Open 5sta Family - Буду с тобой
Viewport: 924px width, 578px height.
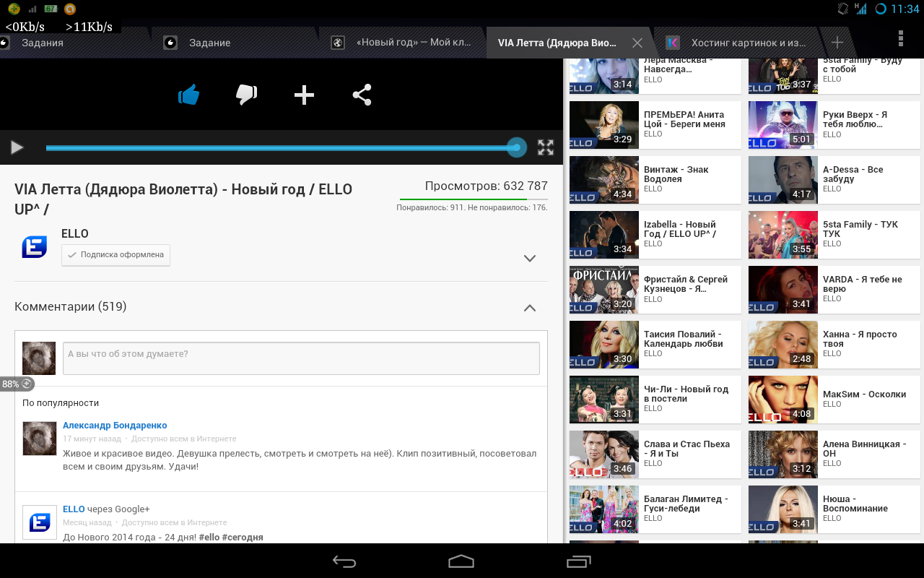click(834, 76)
